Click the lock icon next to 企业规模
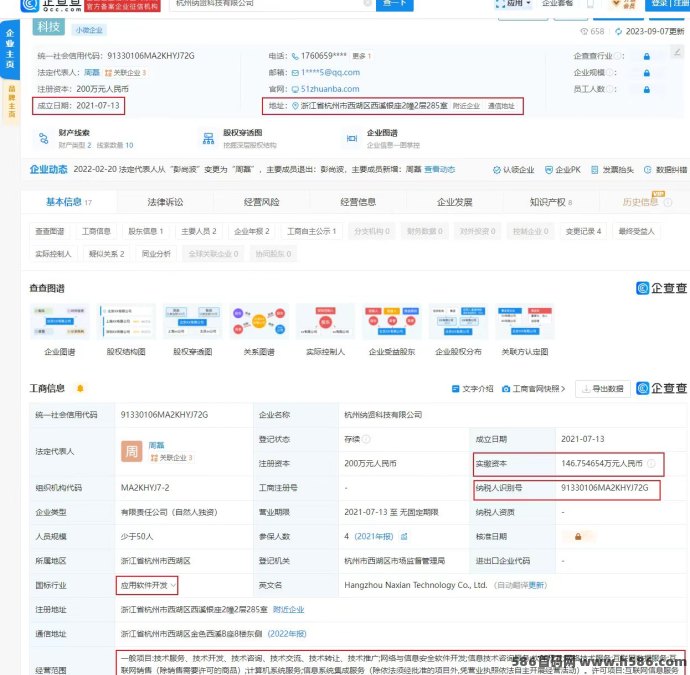This screenshot has width=690, height=675. [646, 73]
